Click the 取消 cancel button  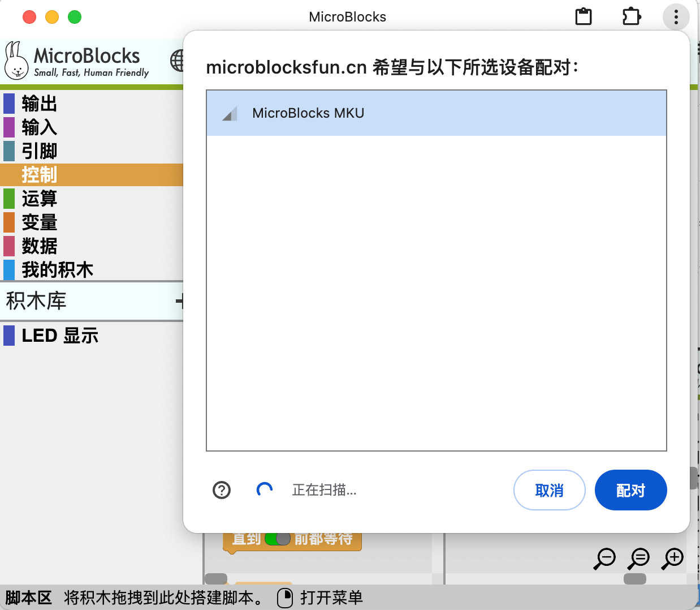click(x=549, y=490)
